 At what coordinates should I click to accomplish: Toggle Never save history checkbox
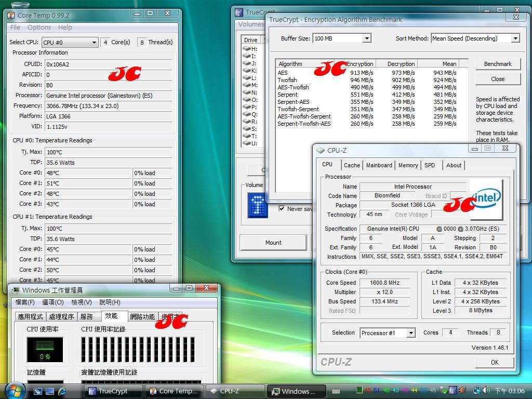[x=281, y=208]
